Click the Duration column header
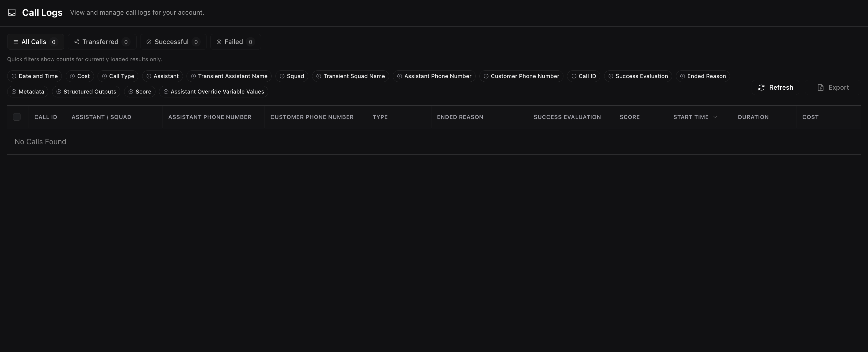Viewport: 868px width, 352px height. (x=753, y=117)
